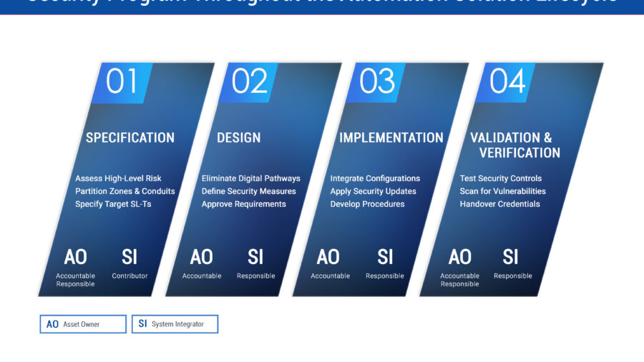
Task: Click SI System Integrator legend box
Action: coord(175,324)
